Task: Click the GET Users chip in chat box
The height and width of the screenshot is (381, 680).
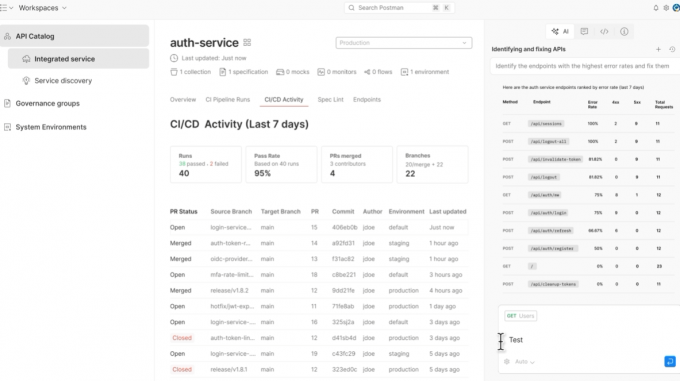Action: pos(521,316)
